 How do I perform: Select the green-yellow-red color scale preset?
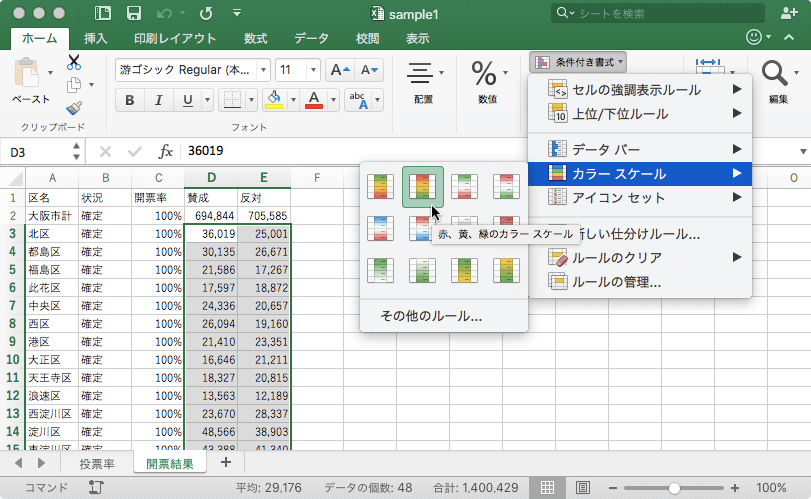tap(380, 187)
